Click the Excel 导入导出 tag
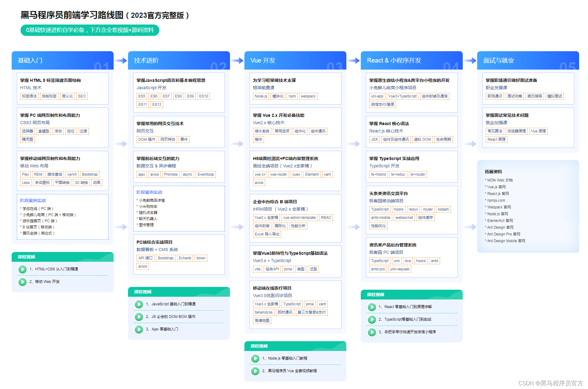This screenshot has height=389, width=588. [x=267, y=234]
